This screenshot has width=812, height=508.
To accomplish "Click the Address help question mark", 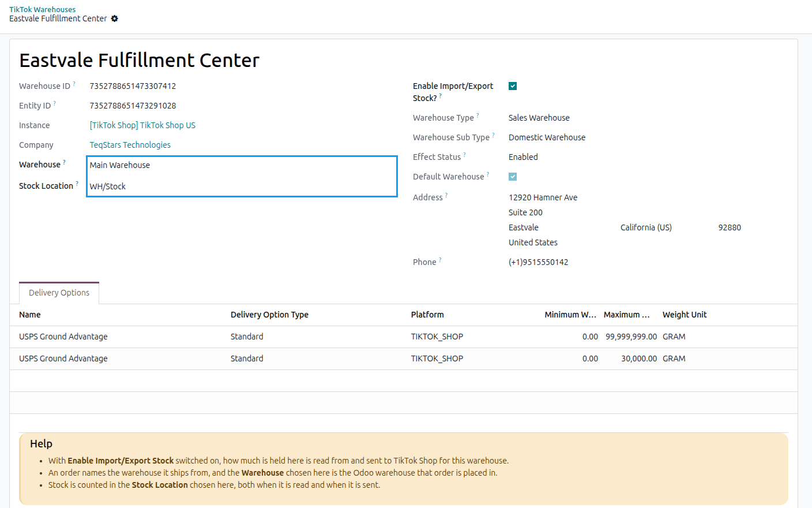I will tap(446, 195).
